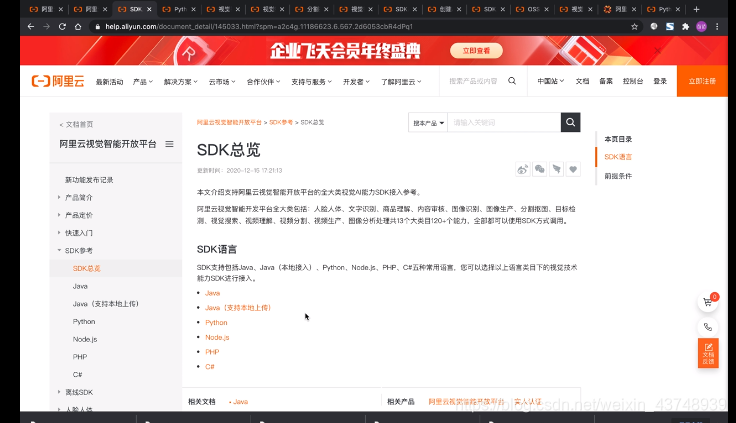Favorite the article with the heart icon
Screen dimensions: 736x423
click(573, 169)
